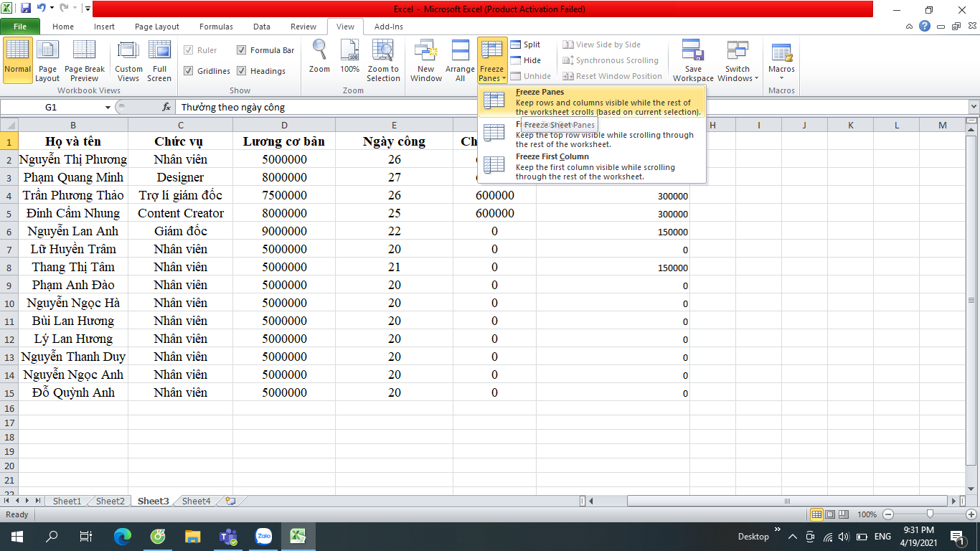
Task: Switch to Sheet2 tab
Action: [x=110, y=501]
